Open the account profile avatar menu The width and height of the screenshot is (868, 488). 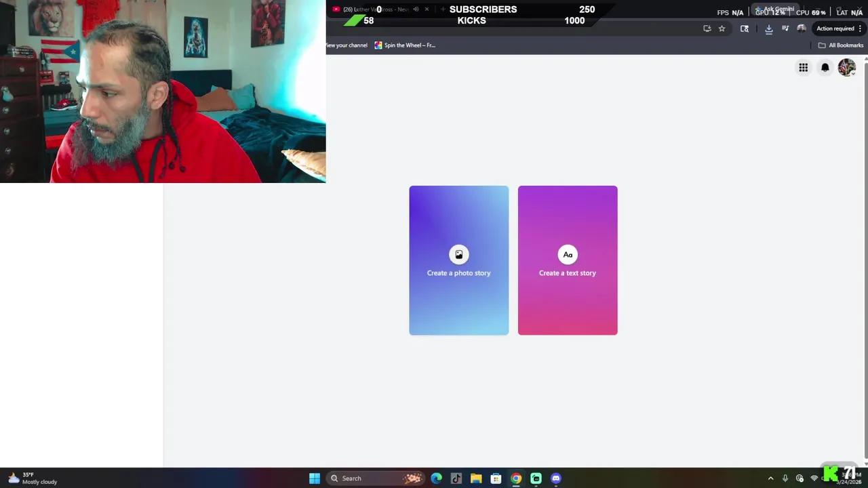pyautogui.click(x=846, y=67)
